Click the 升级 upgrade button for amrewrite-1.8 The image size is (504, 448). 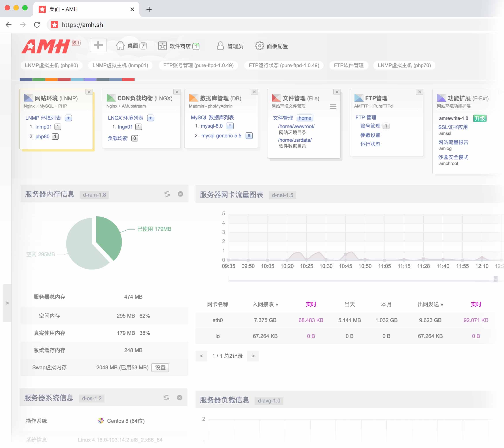pos(479,118)
